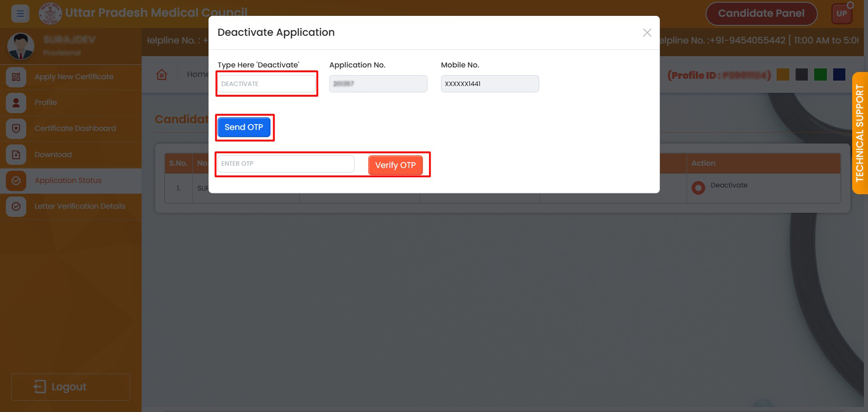Open the Application Status menu item
Image resolution: width=868 pixels, height=412 pixels.
68,181
